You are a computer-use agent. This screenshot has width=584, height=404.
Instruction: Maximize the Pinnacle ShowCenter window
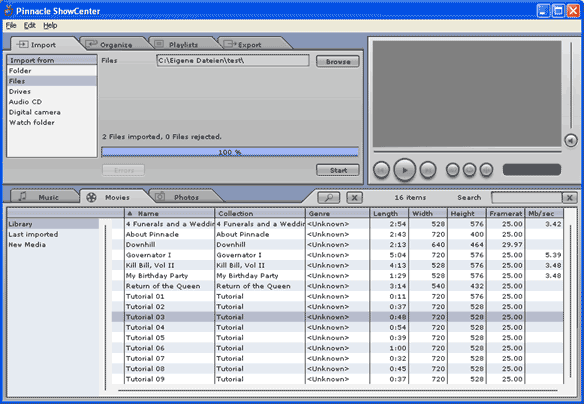tap(558, 11)
